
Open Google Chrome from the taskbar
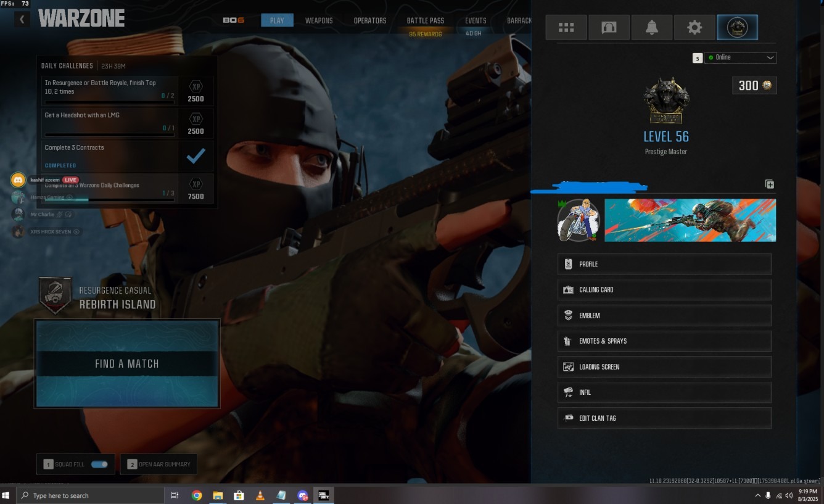click(x=197, y=495)
